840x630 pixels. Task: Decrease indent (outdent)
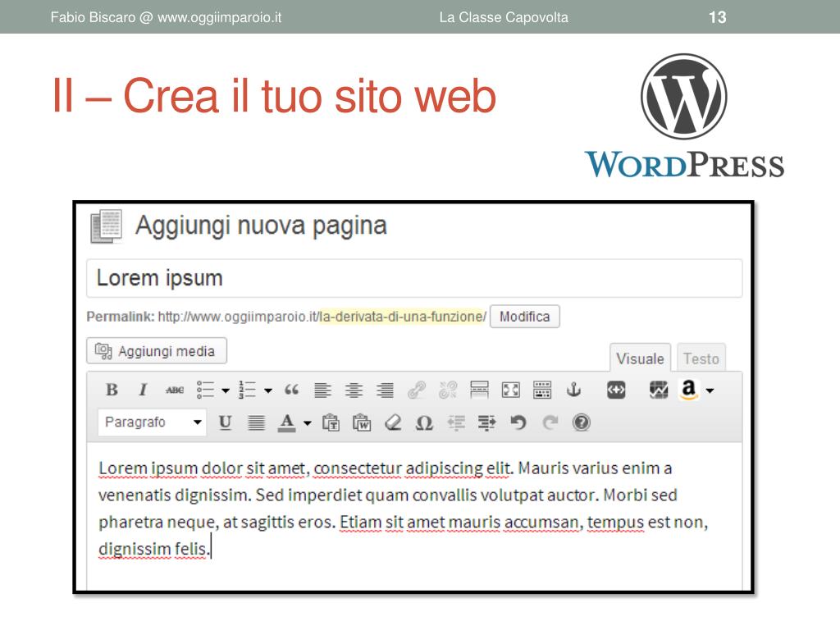(455, 422)
